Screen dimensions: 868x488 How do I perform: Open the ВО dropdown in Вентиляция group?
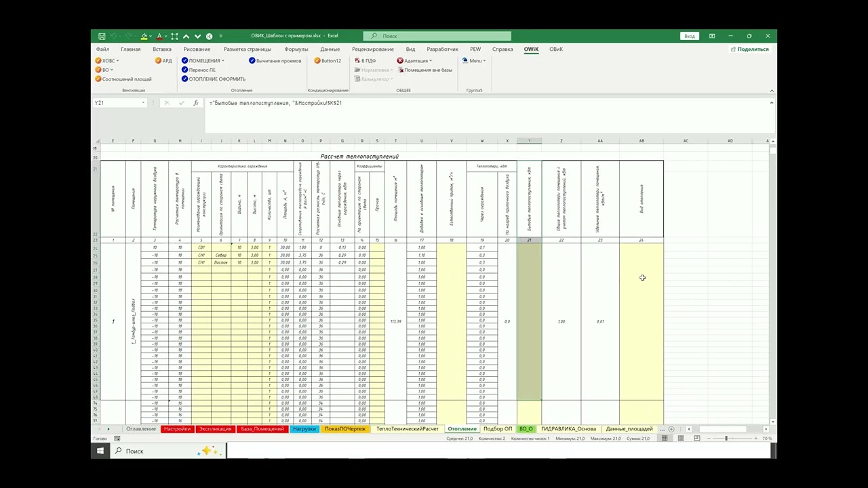(x=104, y=70)
